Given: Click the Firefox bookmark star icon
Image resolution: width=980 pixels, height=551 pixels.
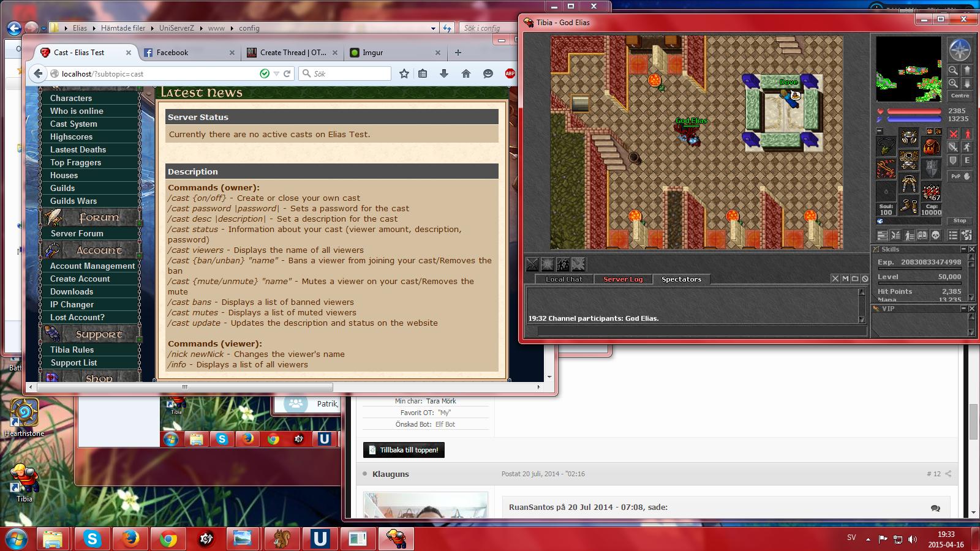Looking at the screenshot, I should coord(404,73).
